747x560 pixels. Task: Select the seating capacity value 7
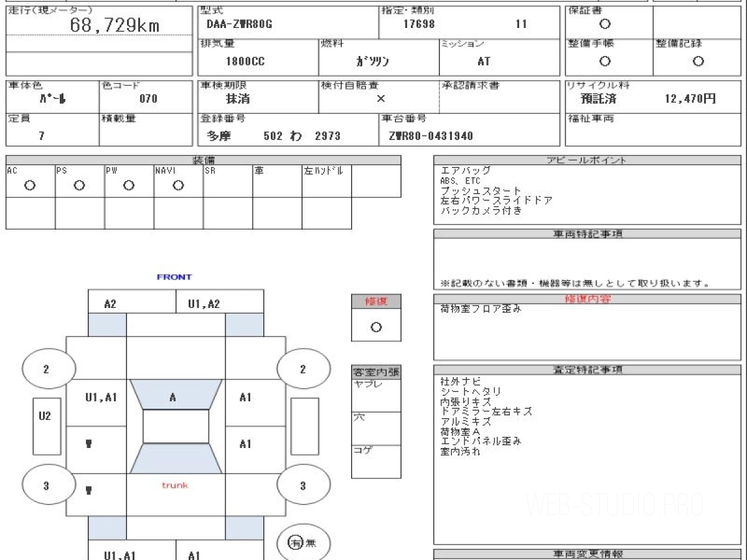42,136
